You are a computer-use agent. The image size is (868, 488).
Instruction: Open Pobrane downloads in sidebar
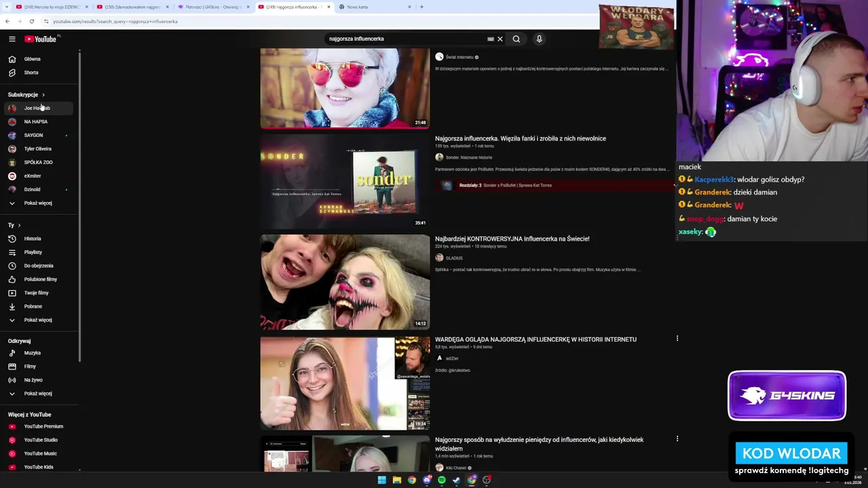tap(38, 306)
